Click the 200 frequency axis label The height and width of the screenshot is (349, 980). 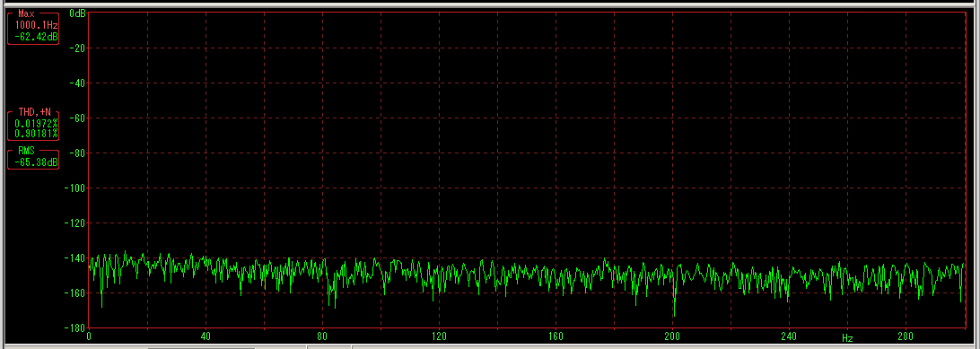coord(672,336)
